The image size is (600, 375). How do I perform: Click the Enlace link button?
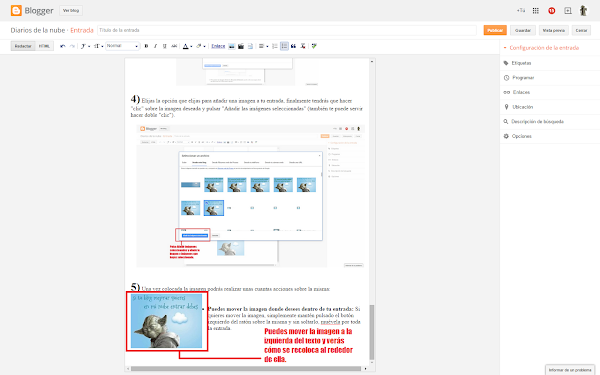tap(218, 46)
